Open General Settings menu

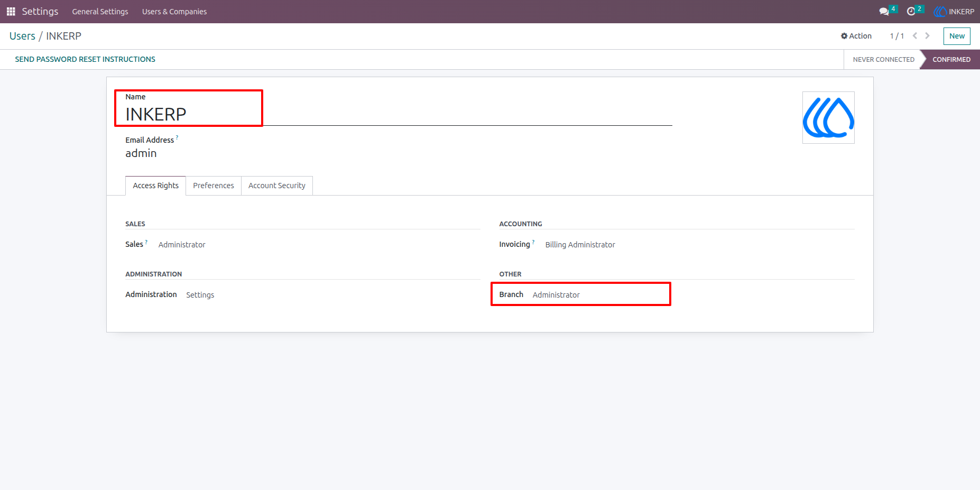(100, 12)
